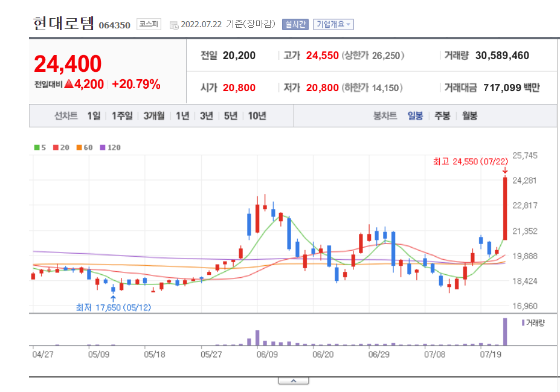Click the 06/09 date axis label
The image size is (560, 392).
267,355
